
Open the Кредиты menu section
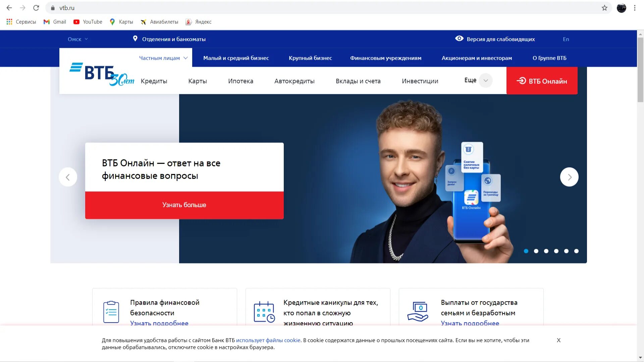point(154,81)
